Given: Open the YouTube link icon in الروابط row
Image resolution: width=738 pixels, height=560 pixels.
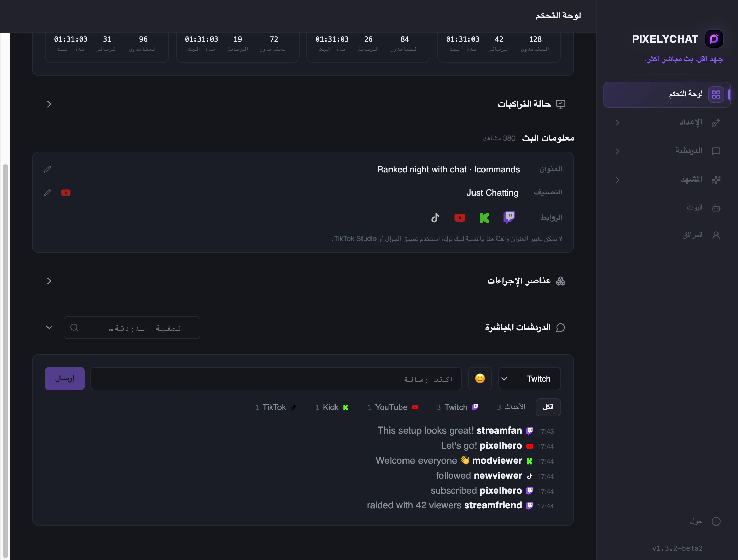Looking at the screenshot, I should point(460,218).
